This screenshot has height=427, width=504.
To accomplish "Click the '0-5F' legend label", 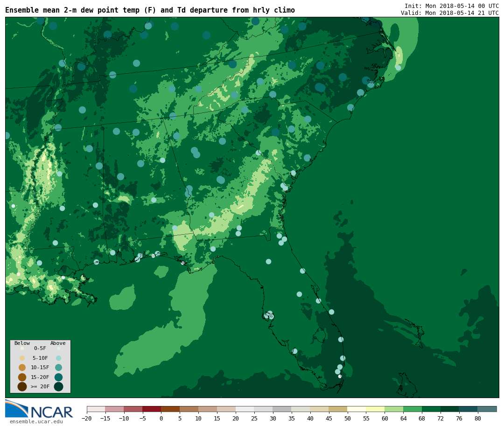I will click(x=40, y=348).
